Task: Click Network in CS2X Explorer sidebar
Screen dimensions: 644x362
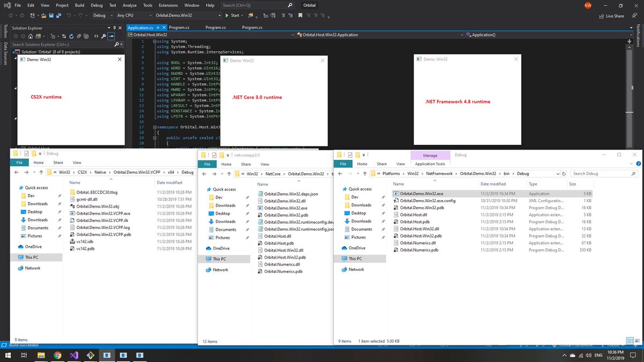Action: click(x=32, y=268)
